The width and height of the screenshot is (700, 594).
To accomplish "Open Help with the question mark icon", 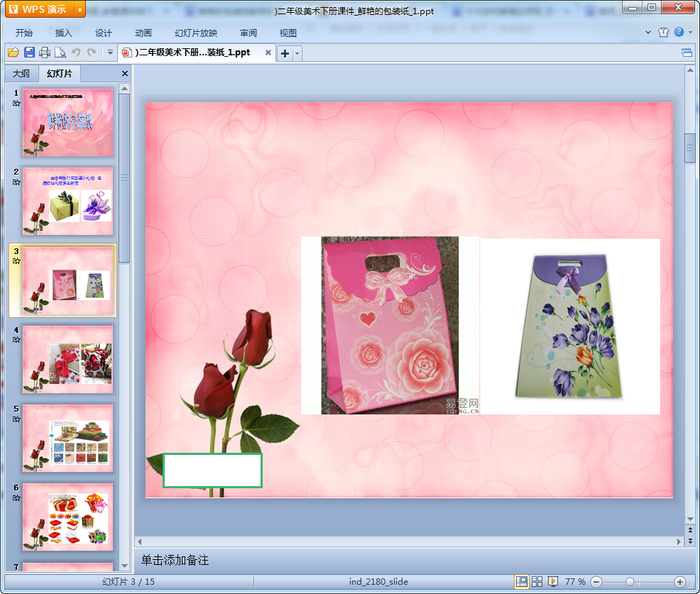I will (x=679, y=32).
